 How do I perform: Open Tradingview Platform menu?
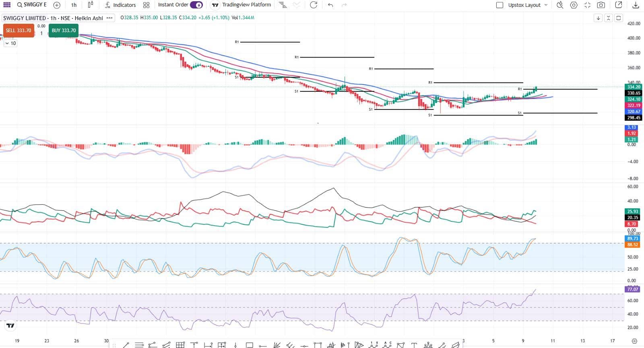point(242,5)
